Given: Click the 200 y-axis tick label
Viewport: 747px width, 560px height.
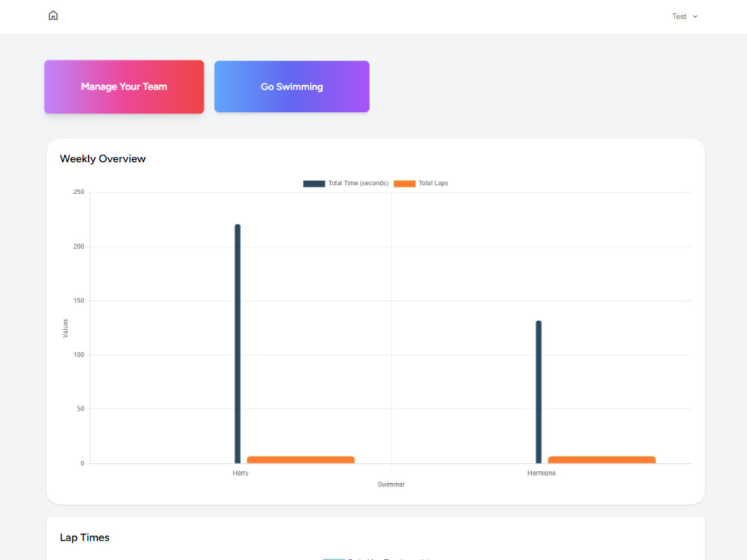Looking at the screenshot, I should pos(78,246).
